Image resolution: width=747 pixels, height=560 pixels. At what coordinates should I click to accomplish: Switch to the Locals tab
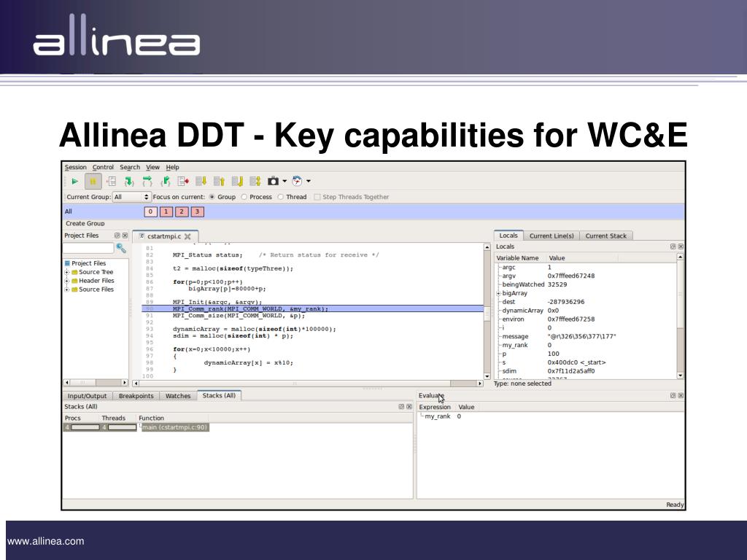point(508,236)
